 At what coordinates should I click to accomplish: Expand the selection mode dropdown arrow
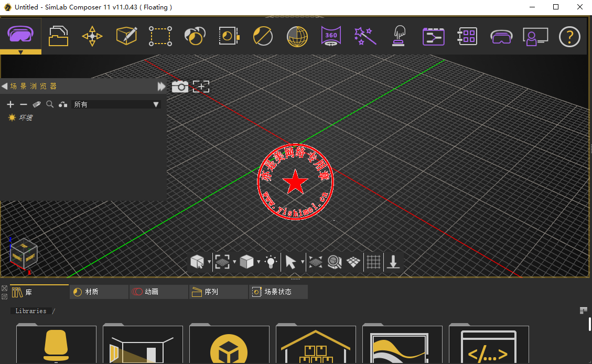[x=209, y=262]
